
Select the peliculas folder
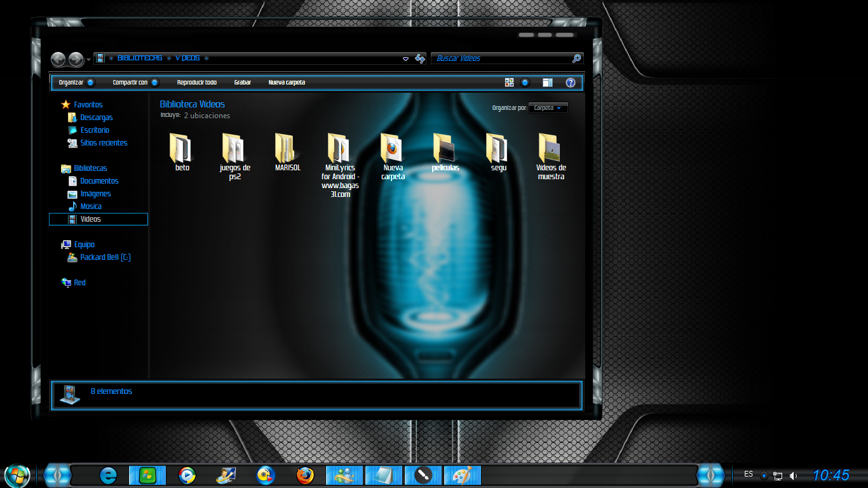[x=445, y=152]
